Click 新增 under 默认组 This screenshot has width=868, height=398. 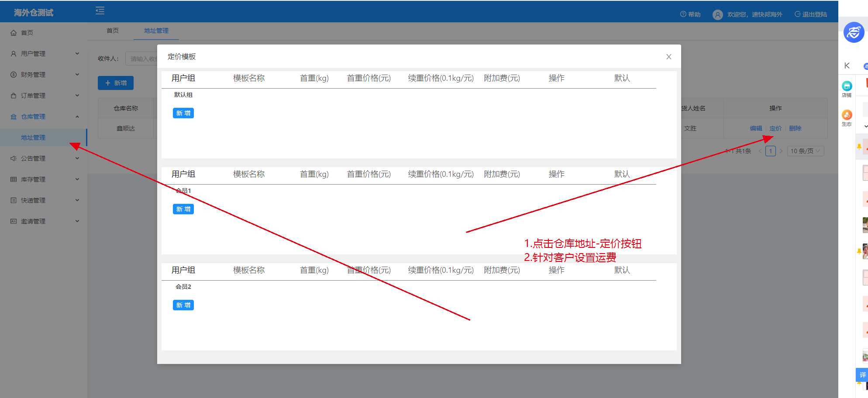point(183,113)
